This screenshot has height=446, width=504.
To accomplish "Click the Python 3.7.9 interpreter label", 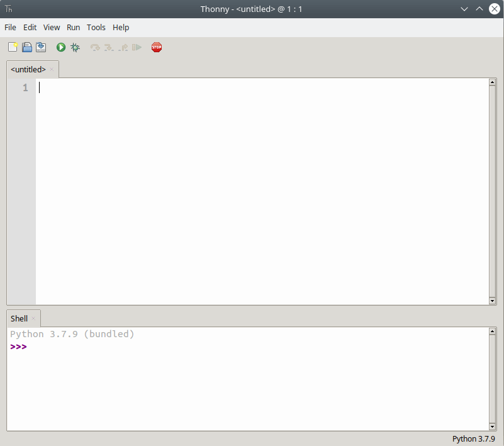I will click(473, 438).
